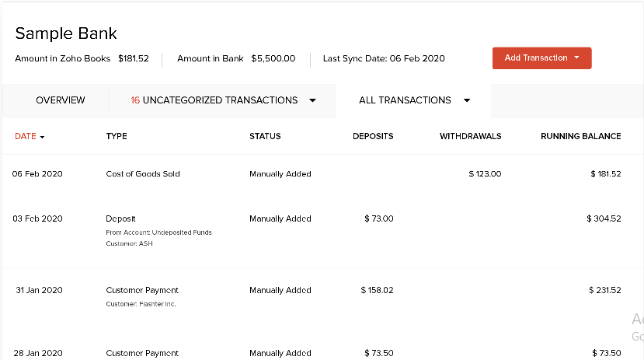Sort by the Date column header
Viewport: 644px width, 360px height.
pyautogui.click(x=25, y=136)
